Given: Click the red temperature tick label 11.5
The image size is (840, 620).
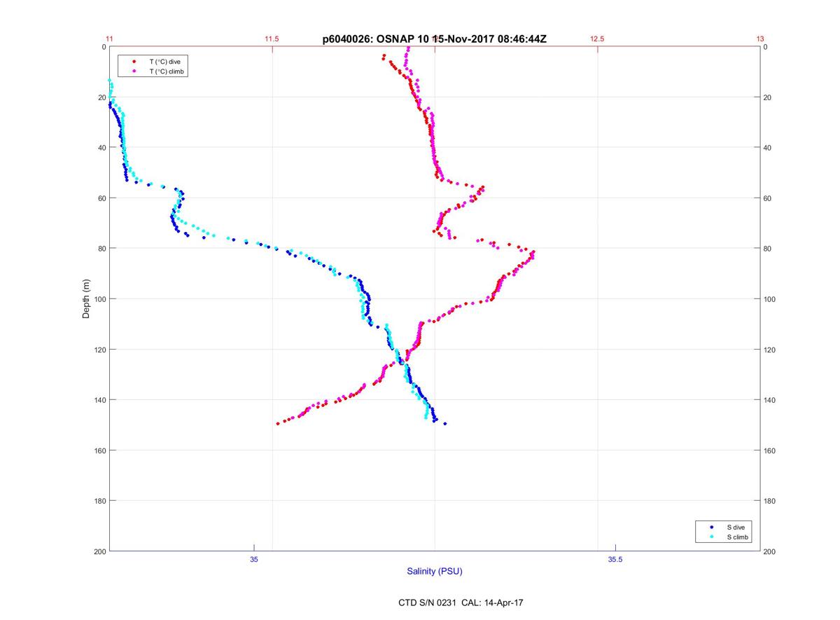Looking at the screenshot, I should 272,39.
